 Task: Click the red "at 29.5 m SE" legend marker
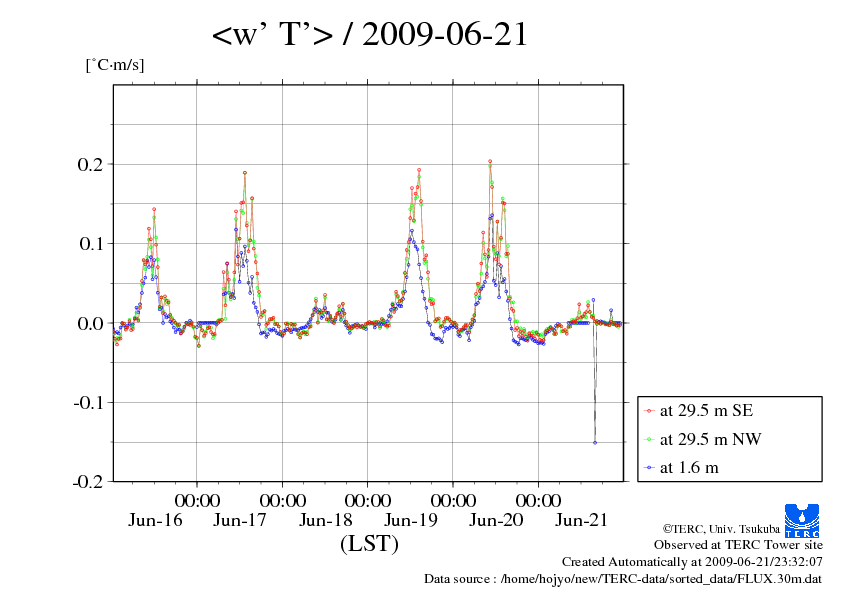coord(649,411)
